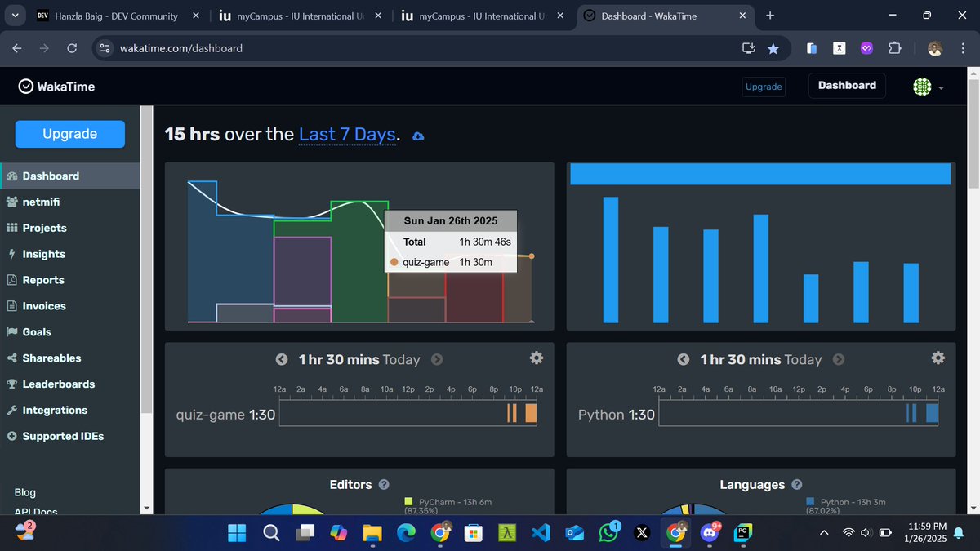
Task: Open the Windows Start menu
Action: [237, 533]
